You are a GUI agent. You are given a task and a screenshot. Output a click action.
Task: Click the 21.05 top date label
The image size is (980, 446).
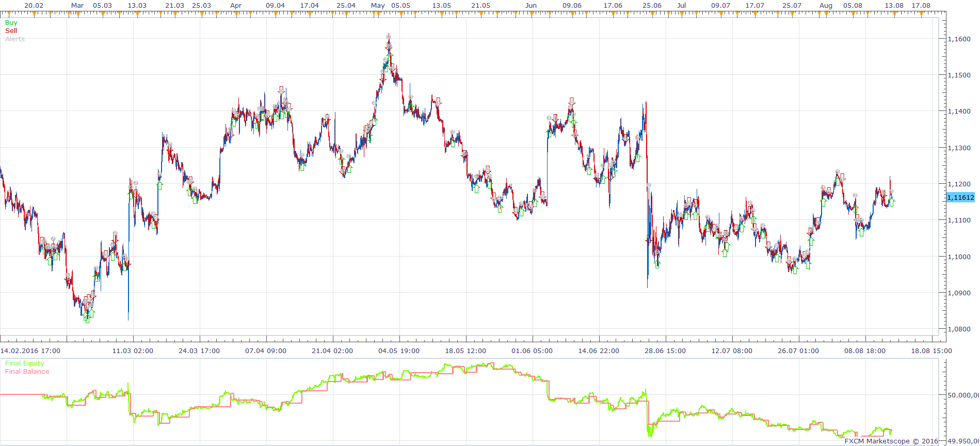pos(480,6)
